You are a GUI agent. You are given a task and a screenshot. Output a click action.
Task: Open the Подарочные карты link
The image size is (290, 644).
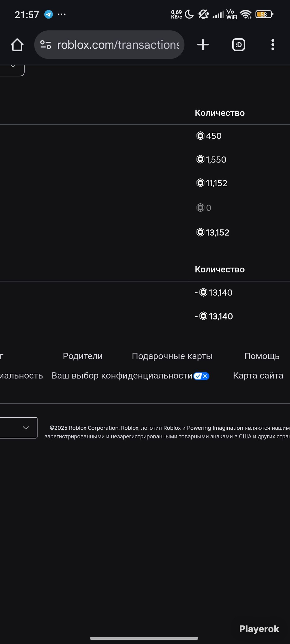tap(172, 356)
